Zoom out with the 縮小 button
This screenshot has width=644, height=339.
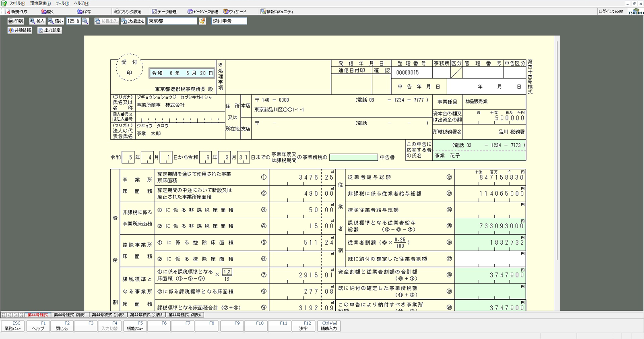pos(56,21)
